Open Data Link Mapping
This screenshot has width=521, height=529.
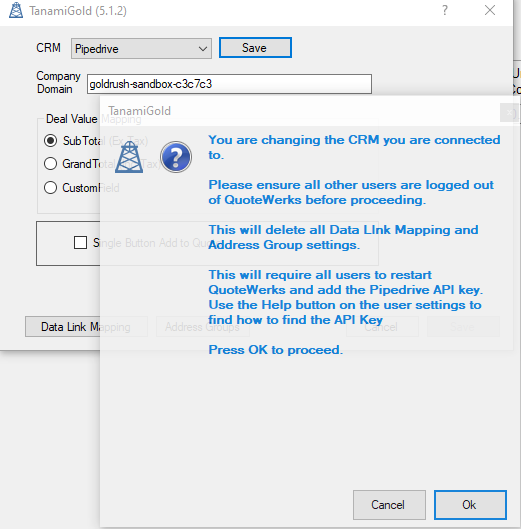coord(86,327)
